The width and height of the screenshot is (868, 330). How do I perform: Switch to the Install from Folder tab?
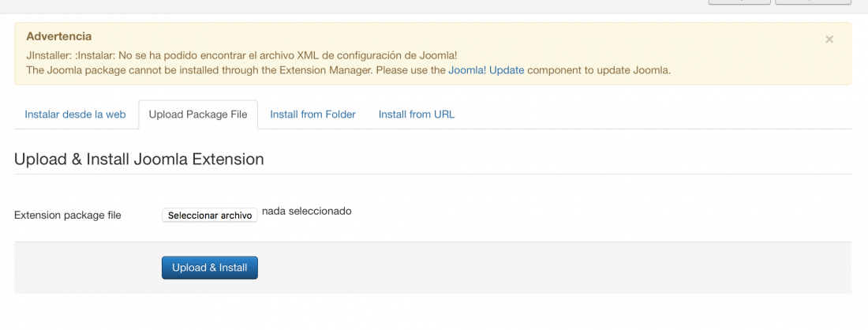312,114
